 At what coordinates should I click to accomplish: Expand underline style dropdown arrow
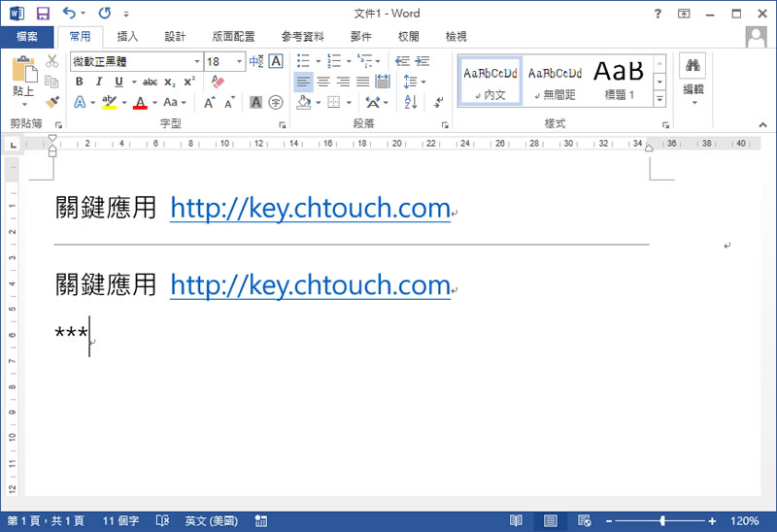click(134, 82)
